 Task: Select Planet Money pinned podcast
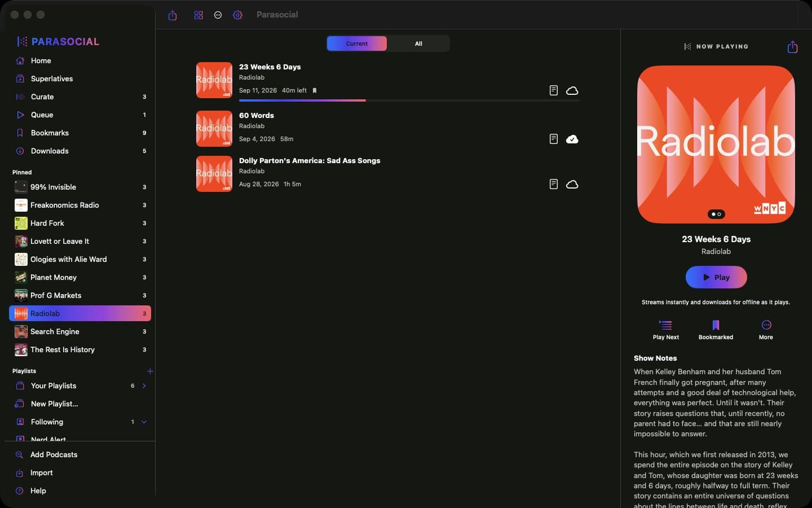pyautogui.click(x=80, y=277)
